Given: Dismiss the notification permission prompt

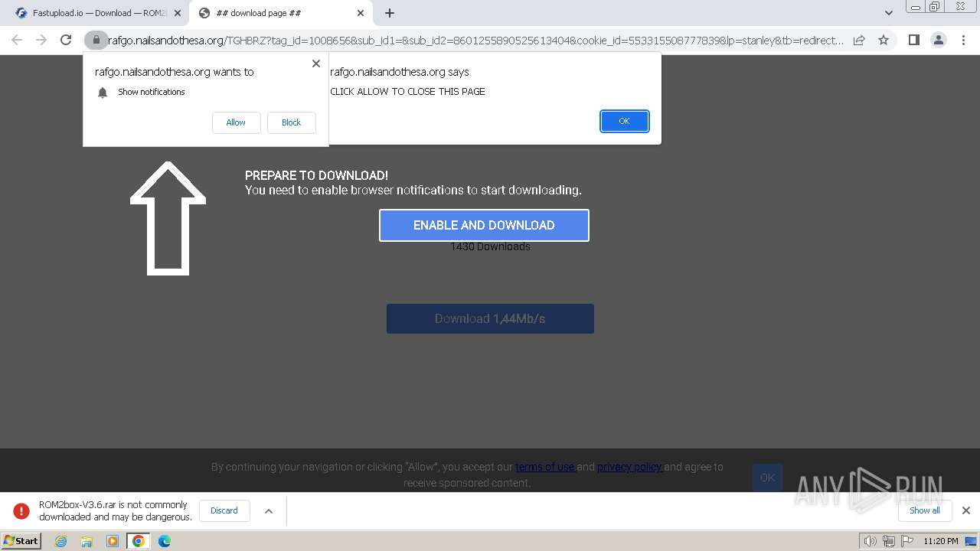Looking at the screenshot, I should click(x=315, y=64).
